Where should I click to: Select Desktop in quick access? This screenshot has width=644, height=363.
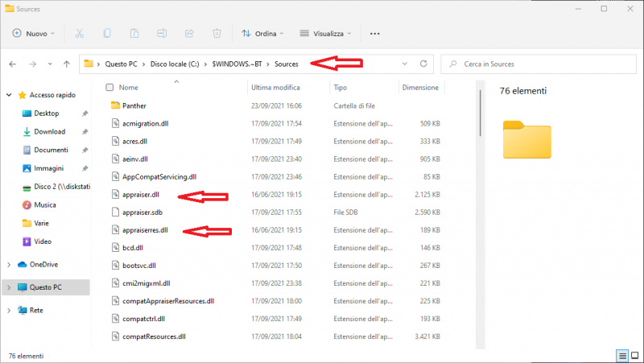[x=47, y=113]
